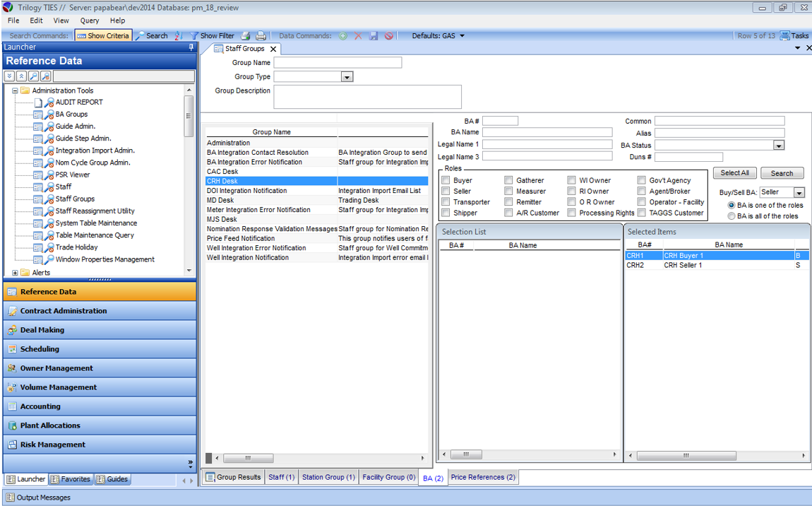Click the BA Name input field
812x506 pixels.
tap(547, 132)
